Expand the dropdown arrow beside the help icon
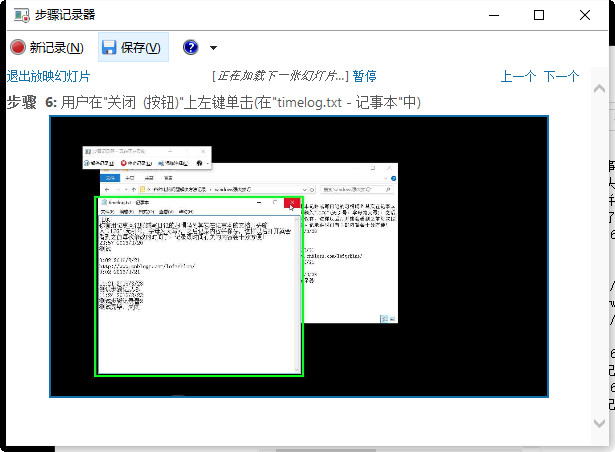 tap(213, 48)
